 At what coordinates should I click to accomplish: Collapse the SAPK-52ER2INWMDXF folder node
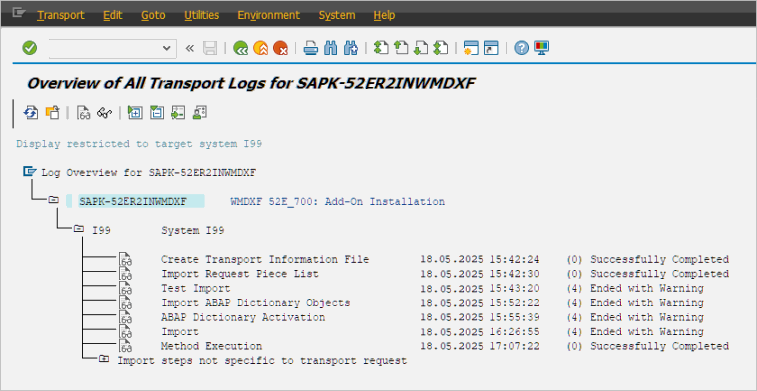click(54, 200)
